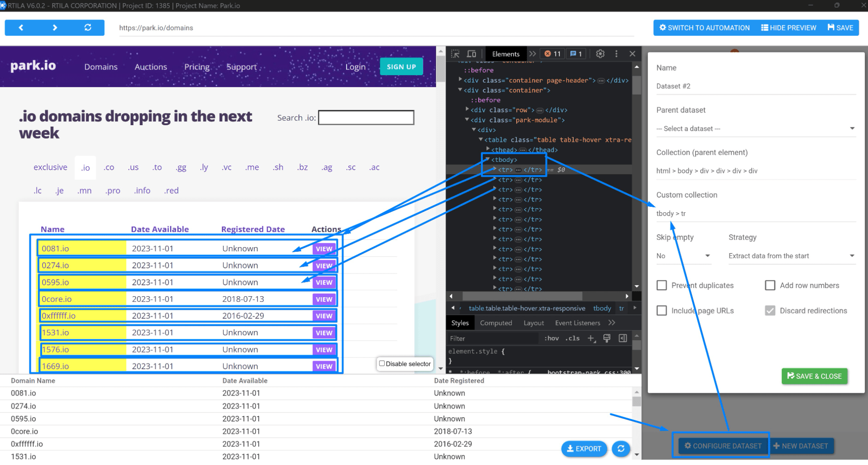Show more Styles pane tabs via chevron
The width and height of the screenshot is (868, 465).
point(612,323)
